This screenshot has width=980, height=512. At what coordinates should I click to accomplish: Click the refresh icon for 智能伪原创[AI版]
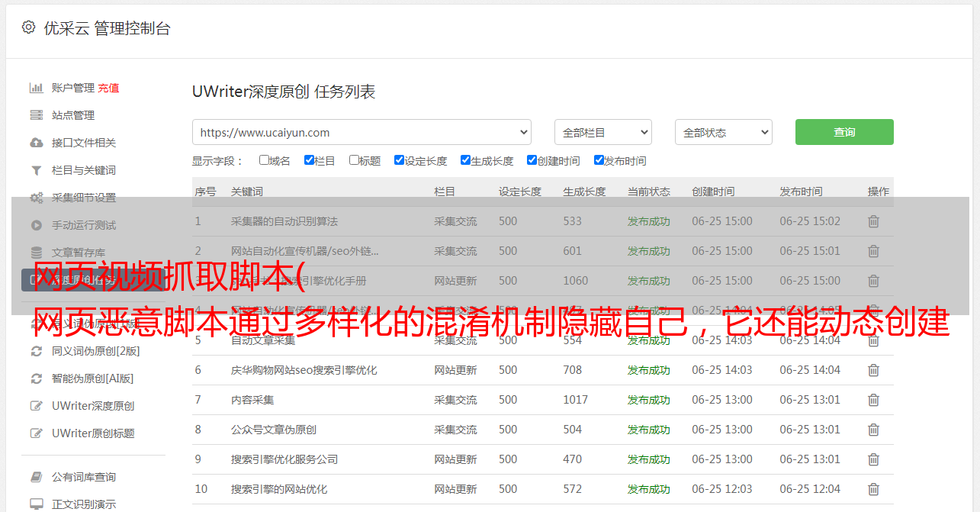[x=36, y=378]
